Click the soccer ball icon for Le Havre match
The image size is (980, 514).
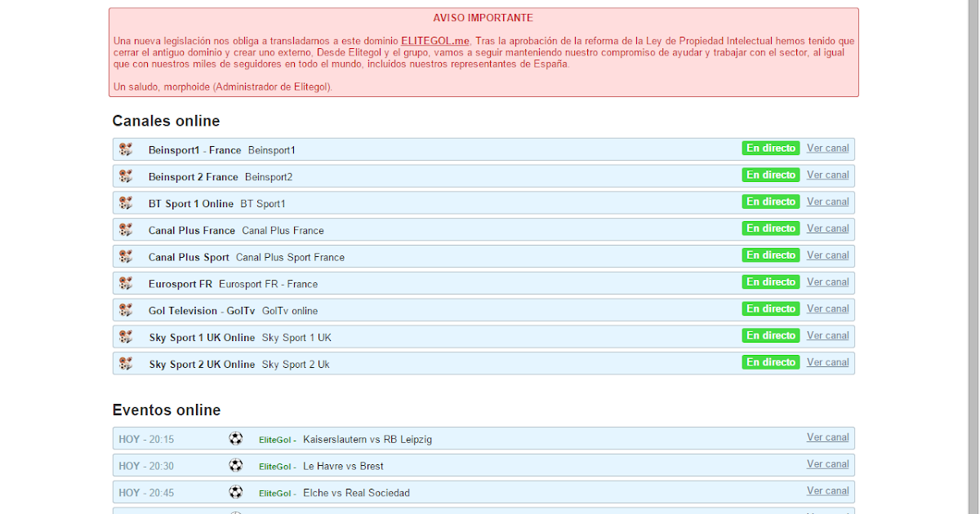(x=236, y=465)
